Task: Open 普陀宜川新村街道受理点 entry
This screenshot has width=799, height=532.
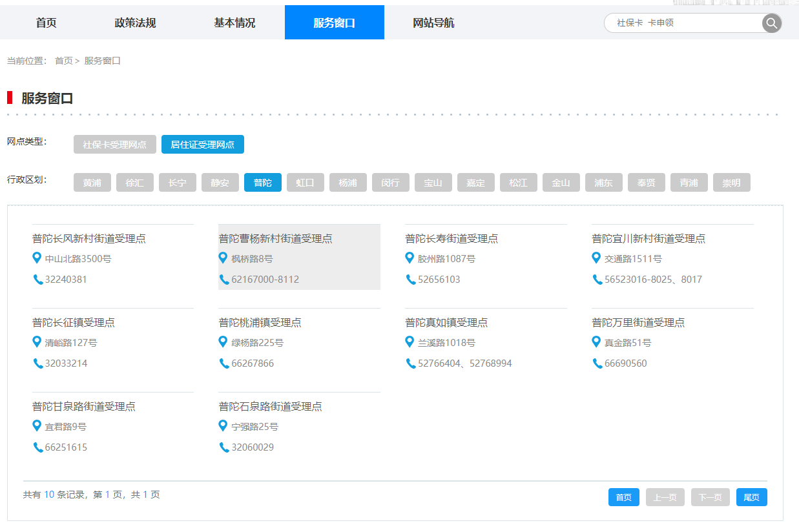Action: tap(649, 239)
